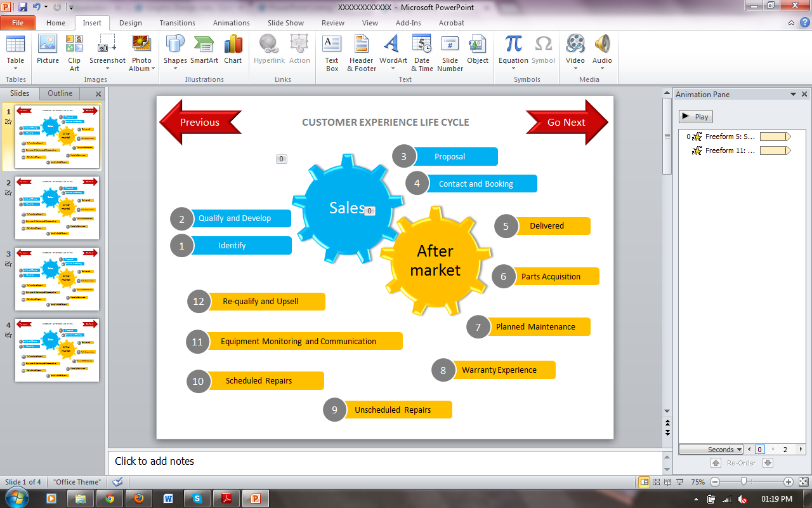Insert a SmartArt graphic
The image size is (812, 508).
pyautogui.click(x=204, y=50)
